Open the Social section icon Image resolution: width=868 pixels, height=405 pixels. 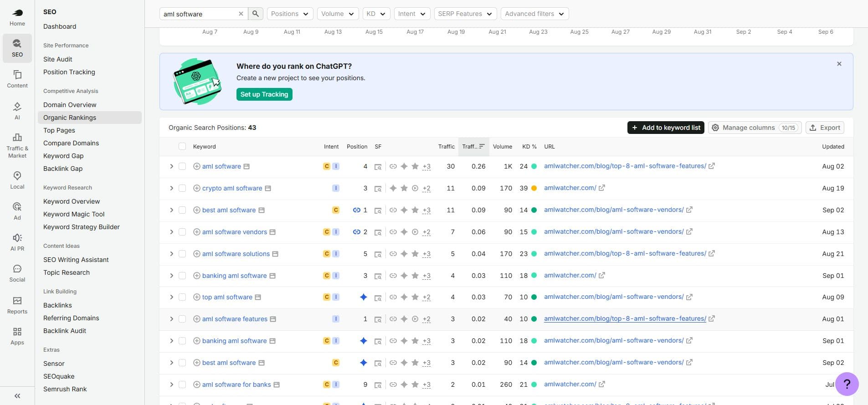click(x=17, y=273)
